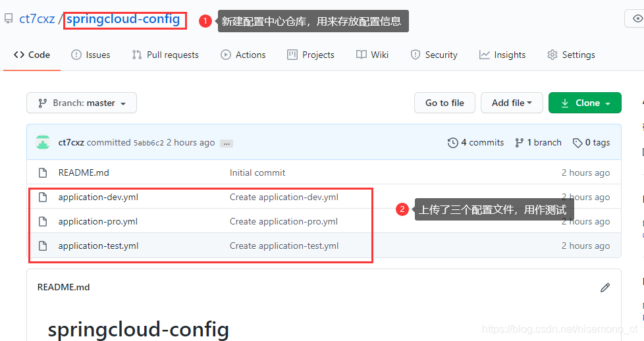Open application-dev.yml file
This screenshot has width=644, height=341.
pos(98,197)
